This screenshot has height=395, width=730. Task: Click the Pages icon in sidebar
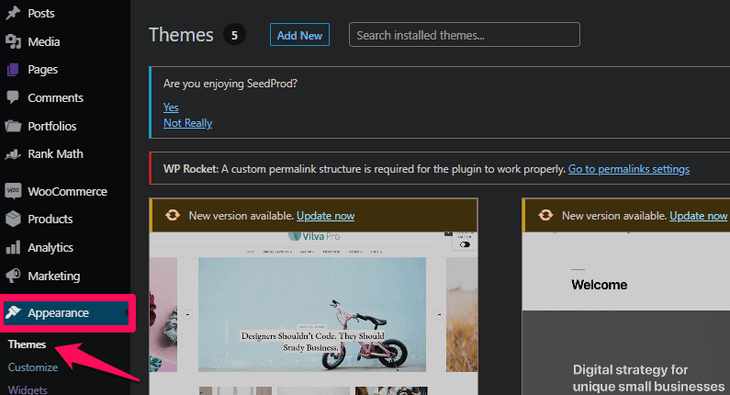tap(13, 70)
